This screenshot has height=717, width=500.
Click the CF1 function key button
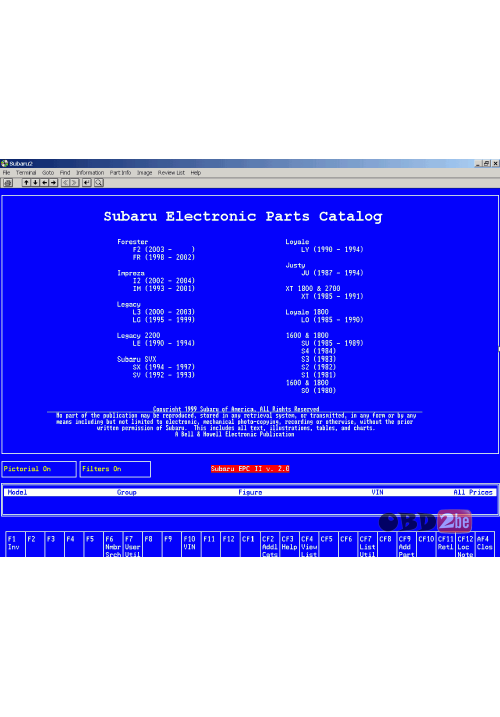250,545
